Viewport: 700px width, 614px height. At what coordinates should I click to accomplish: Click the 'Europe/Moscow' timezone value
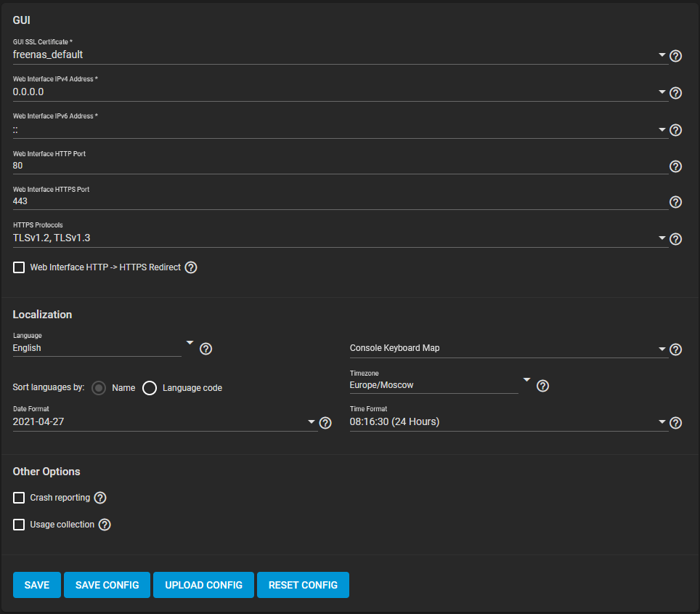[x=381, y=385]
